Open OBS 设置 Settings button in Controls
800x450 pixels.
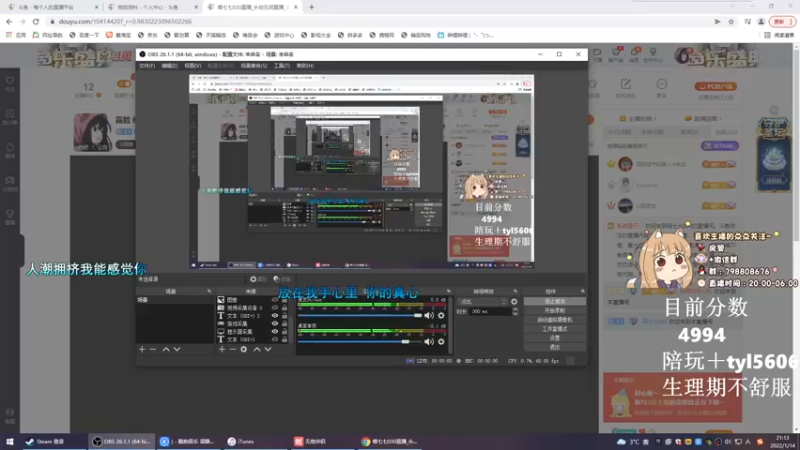click(x=555, y=338)
